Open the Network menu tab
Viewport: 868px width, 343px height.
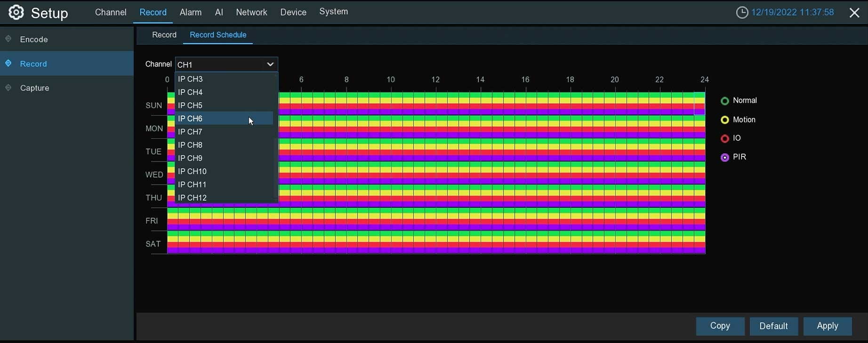click(x=251, y=12)
